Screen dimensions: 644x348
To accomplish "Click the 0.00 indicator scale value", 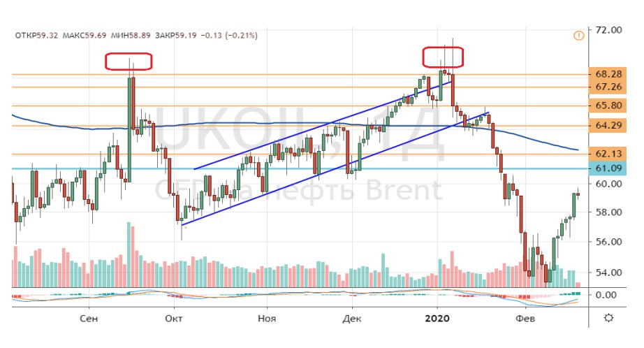I will click(604, 295).
